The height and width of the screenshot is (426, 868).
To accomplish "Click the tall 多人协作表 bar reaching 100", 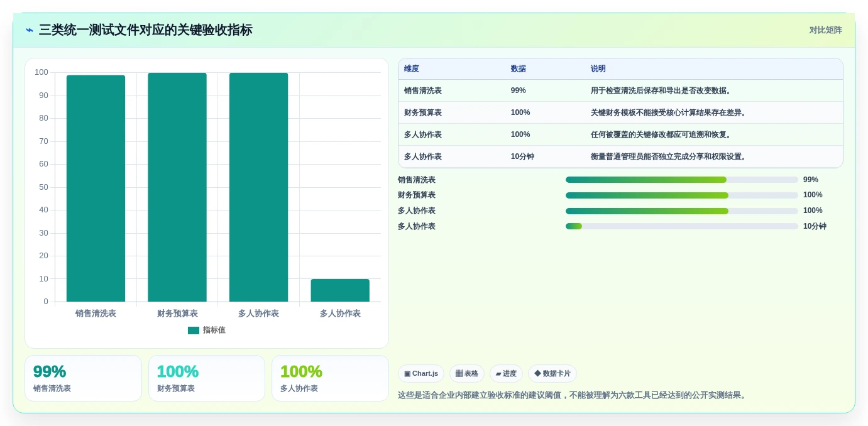I will click(x=258, y=187).
